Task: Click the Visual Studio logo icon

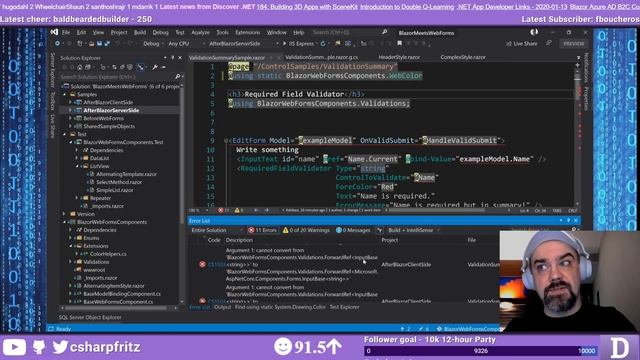Action: click(54, 32)
